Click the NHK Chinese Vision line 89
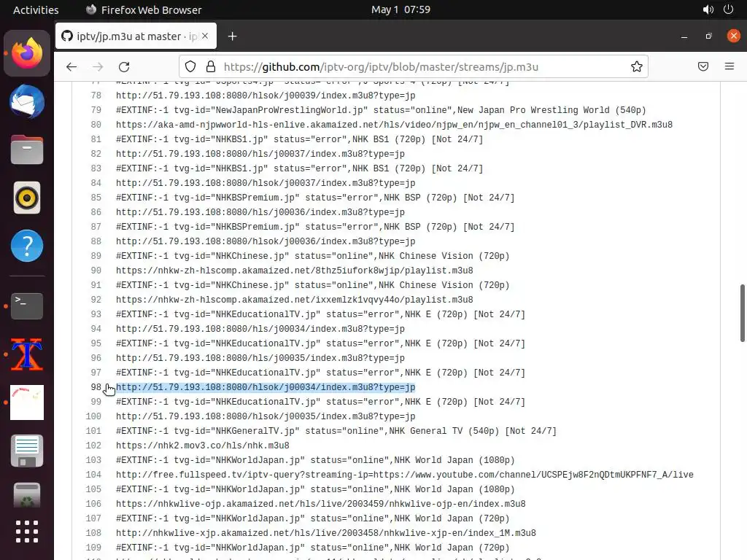The image size is (747, 560). point(312,256)
